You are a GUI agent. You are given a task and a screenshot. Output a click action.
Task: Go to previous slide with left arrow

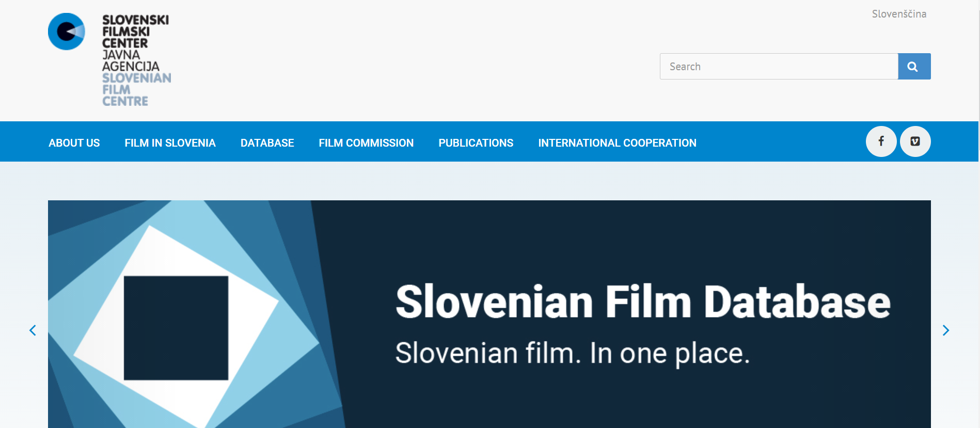(x=33, y=330)
